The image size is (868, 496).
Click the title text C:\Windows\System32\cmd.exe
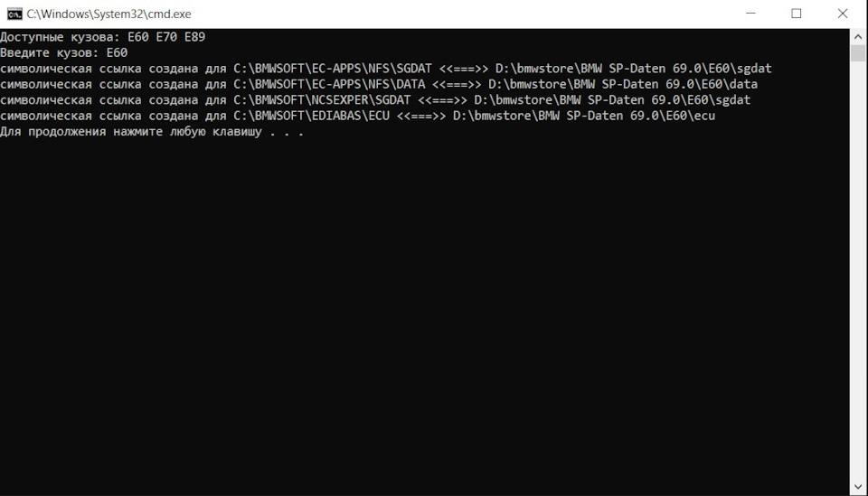click(x=109, y=14)
